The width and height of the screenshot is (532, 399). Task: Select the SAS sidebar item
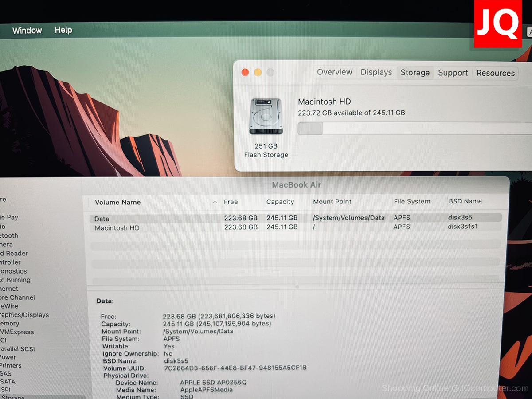6,373
